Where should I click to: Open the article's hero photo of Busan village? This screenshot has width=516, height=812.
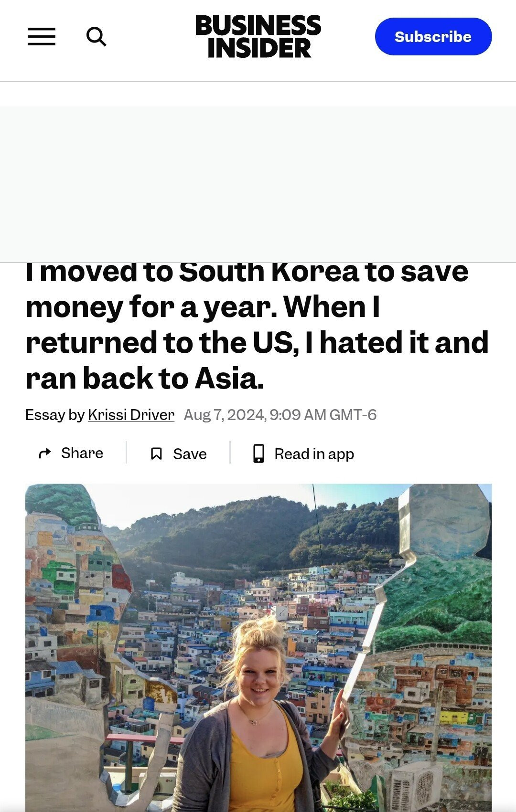(x=258, y=648)
